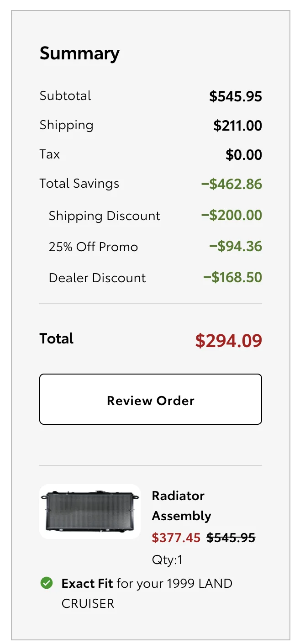Open the Radiator Assembly product title
Image resolution: width=305 pixels, height=644 pixels.
[182, 506]
